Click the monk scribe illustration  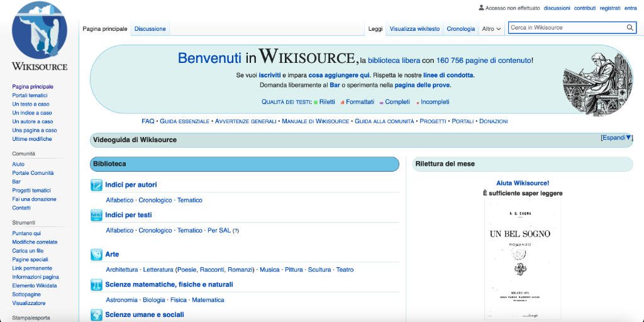(597, 84)
